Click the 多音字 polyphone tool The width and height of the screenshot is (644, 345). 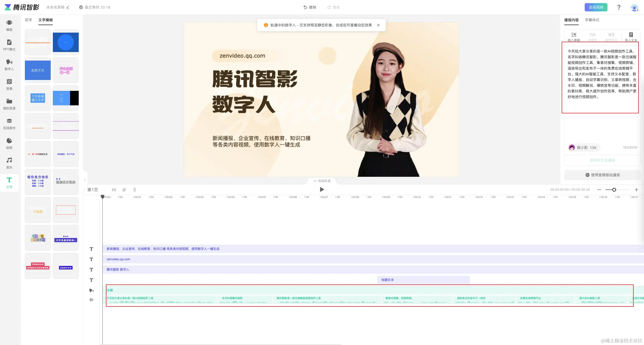point(592,37)
